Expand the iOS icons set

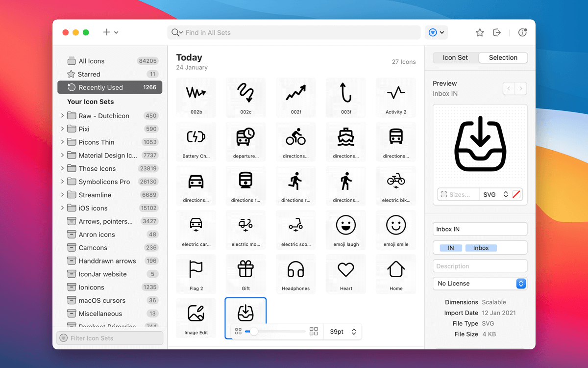(62, 208)
